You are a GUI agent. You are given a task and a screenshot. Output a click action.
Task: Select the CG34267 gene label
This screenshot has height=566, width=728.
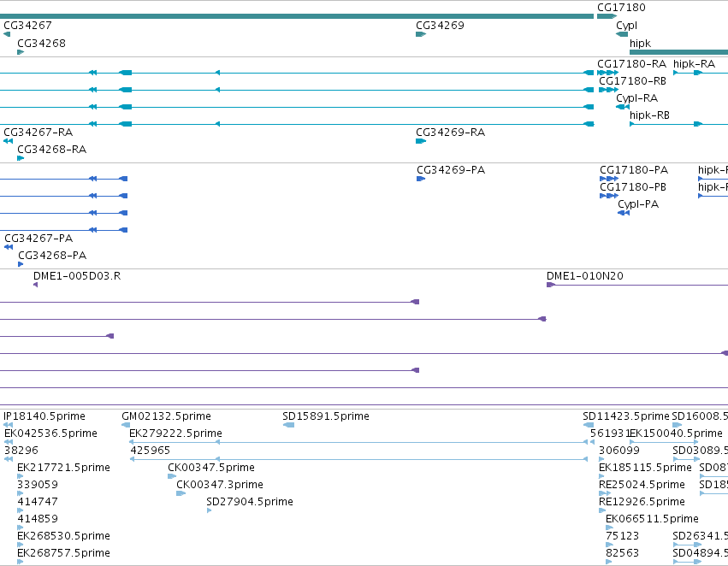(x=27, y=26)
